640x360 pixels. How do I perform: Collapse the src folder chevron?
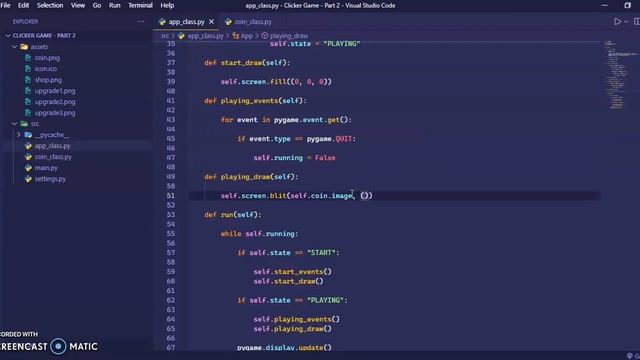tap(15, 124)
